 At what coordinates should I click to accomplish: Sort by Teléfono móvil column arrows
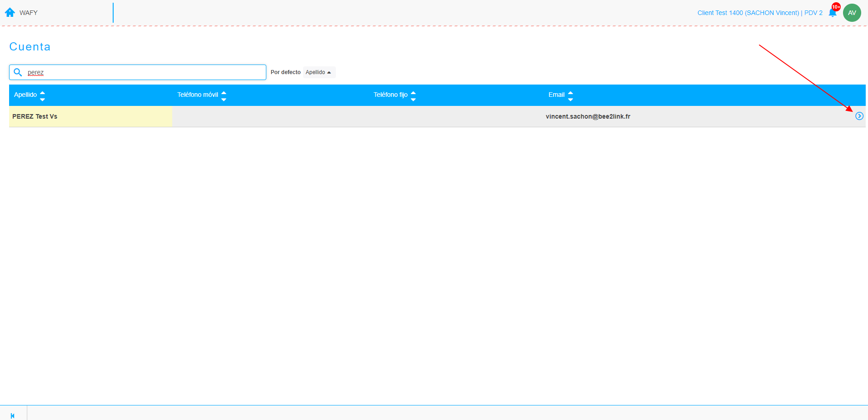click(224, 95)
